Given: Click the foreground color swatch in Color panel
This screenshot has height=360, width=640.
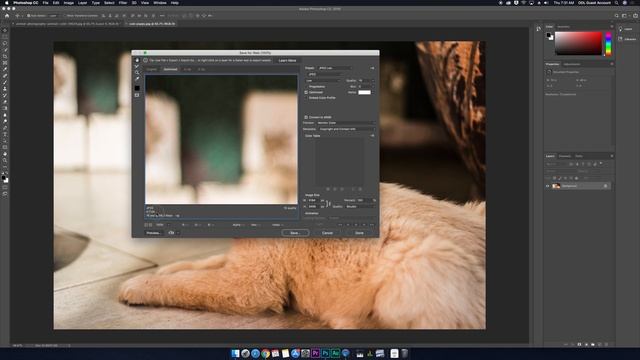Looking at the screenshot, I should pyautogui.click(x=549, y=35).
